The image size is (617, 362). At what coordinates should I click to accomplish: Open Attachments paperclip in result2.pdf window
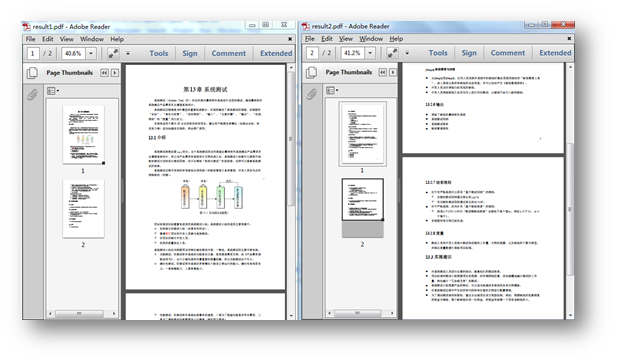[311, 94]
